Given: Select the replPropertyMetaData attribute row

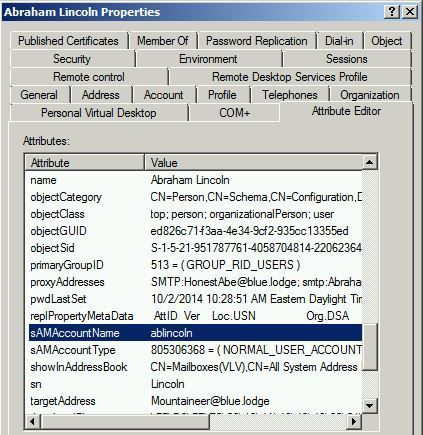Looking at the screenshot, I should point(195,316).
